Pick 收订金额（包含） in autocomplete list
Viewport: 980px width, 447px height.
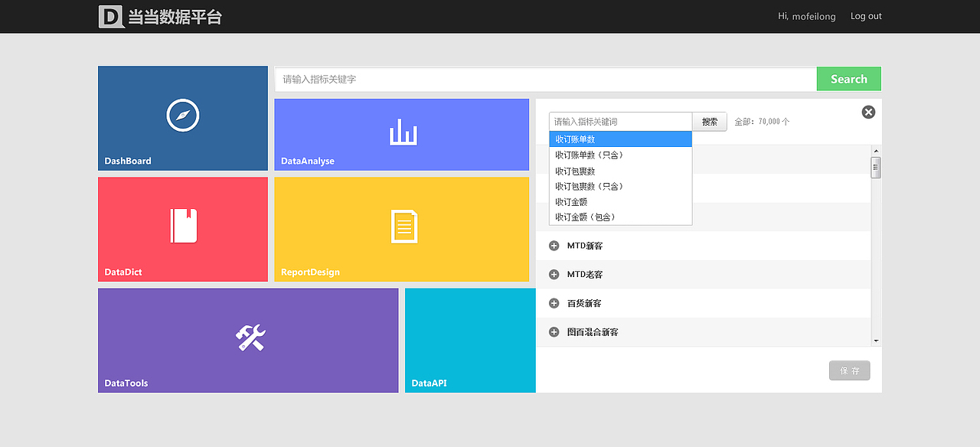click(x=620, y=217)
